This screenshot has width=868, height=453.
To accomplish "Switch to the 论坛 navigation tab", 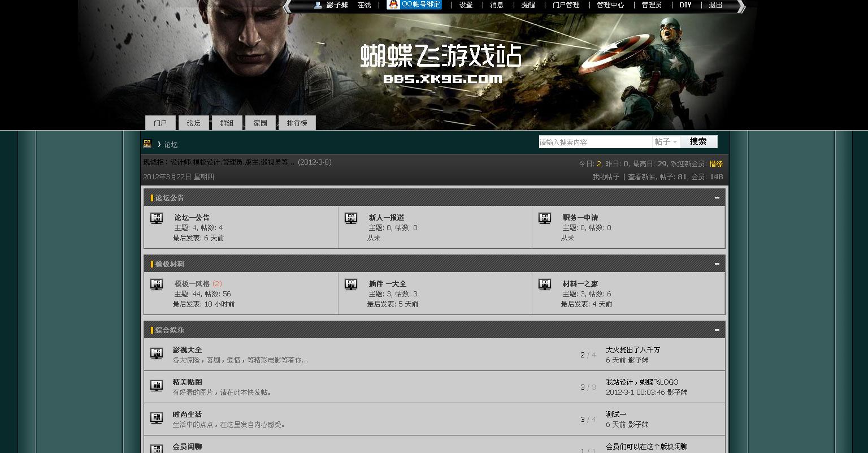I will click(x=194, y=123).
